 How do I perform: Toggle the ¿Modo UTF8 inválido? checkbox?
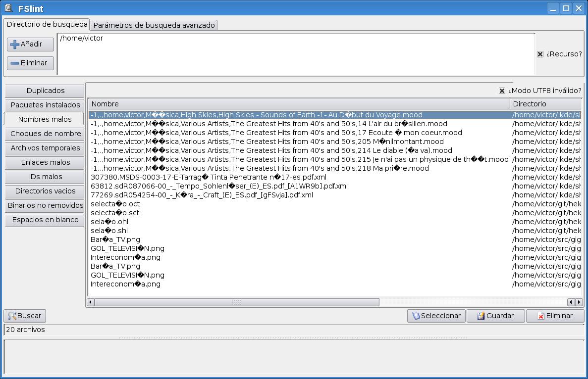[x=502, y=91]
